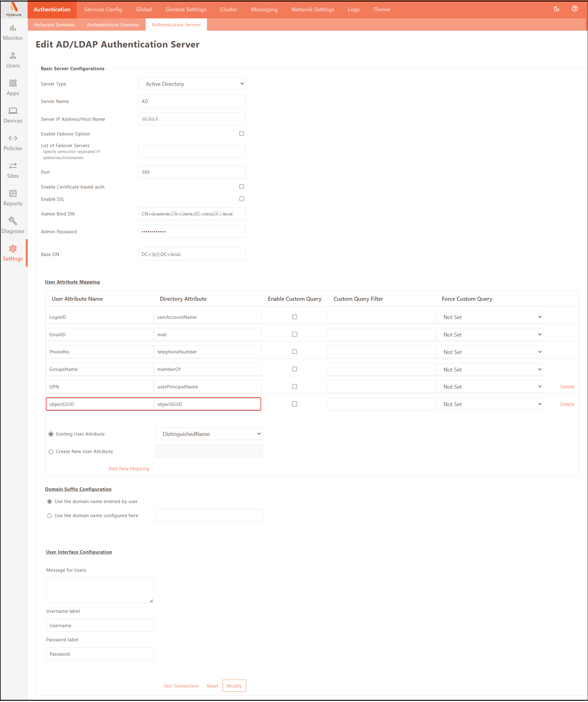
Task: Toggle dark mode moon icon
Action: [556, 9]
